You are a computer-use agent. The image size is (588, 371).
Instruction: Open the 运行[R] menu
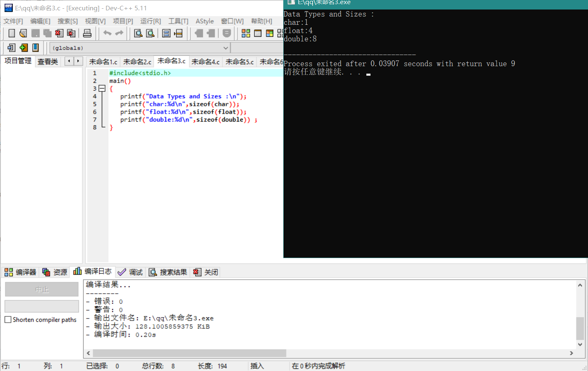point(151,21)
